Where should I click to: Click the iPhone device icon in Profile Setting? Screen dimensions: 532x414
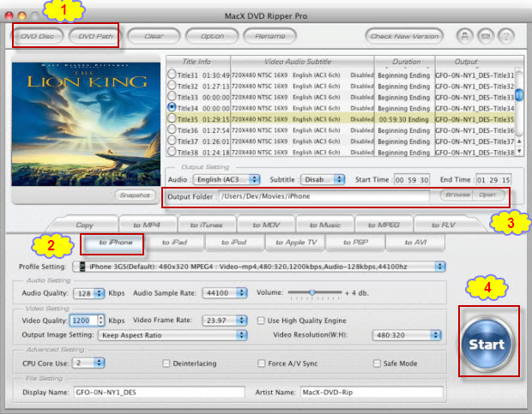(82, 267)
